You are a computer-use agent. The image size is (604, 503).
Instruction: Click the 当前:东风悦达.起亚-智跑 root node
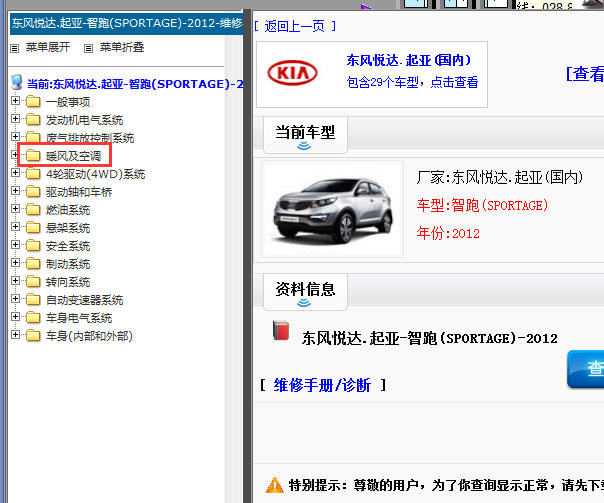[135, 84]
